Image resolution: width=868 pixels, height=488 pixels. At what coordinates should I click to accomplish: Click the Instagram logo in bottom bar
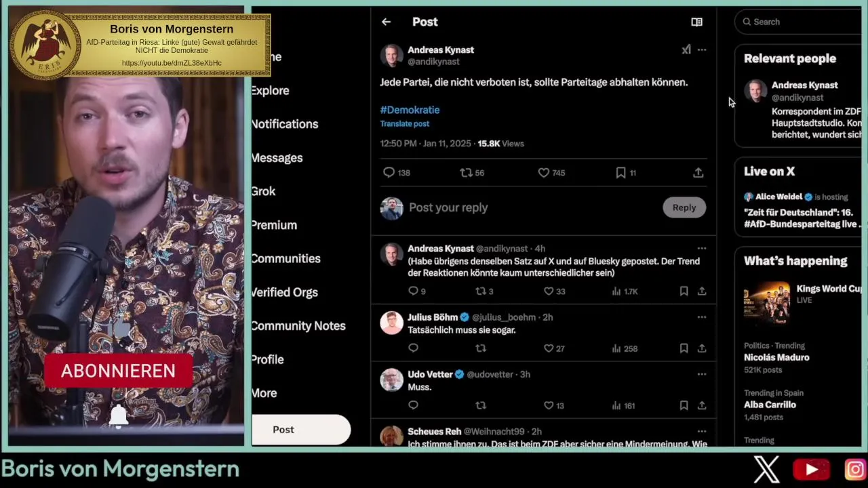pyautogui.click(x=855, y=470)
